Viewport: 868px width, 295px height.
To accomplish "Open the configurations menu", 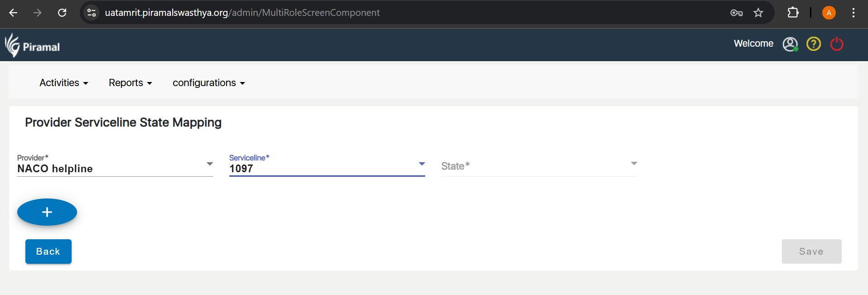I will click(209, 83).
